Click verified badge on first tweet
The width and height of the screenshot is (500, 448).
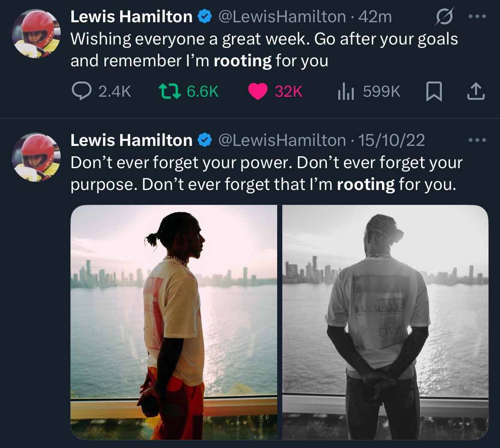pos(205,16)
